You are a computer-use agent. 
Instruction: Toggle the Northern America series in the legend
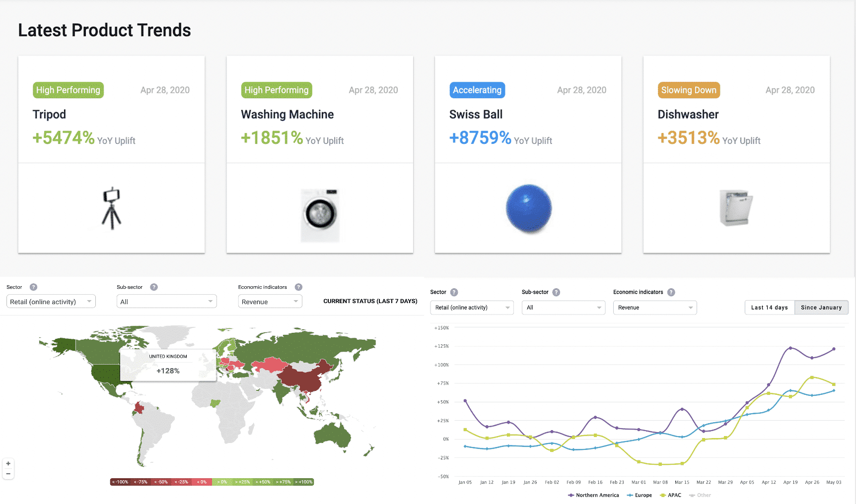593,495
